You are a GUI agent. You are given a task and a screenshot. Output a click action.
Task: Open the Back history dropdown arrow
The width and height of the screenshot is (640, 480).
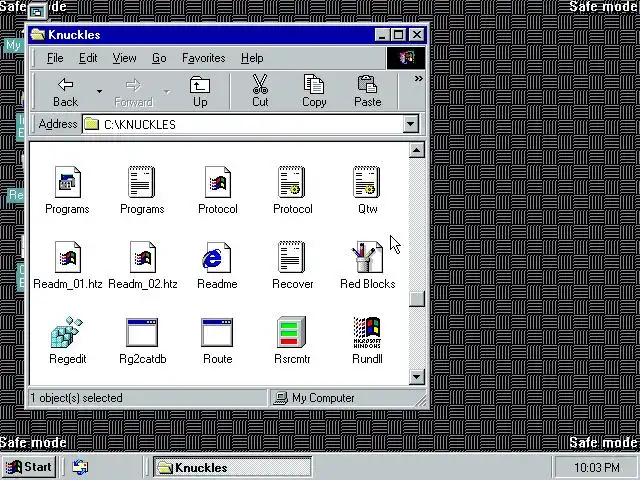(99, 92)
